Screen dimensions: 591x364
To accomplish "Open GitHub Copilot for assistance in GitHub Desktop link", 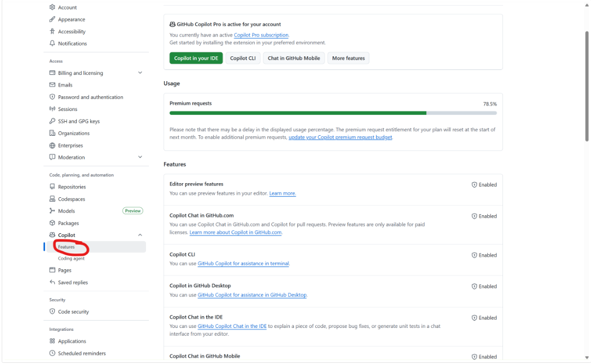I will coord(252,295).
